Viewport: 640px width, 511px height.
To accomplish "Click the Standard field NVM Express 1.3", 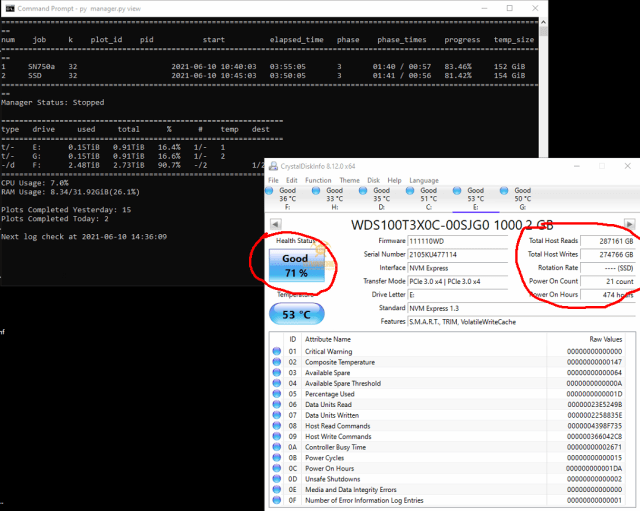I will [521, 309].
